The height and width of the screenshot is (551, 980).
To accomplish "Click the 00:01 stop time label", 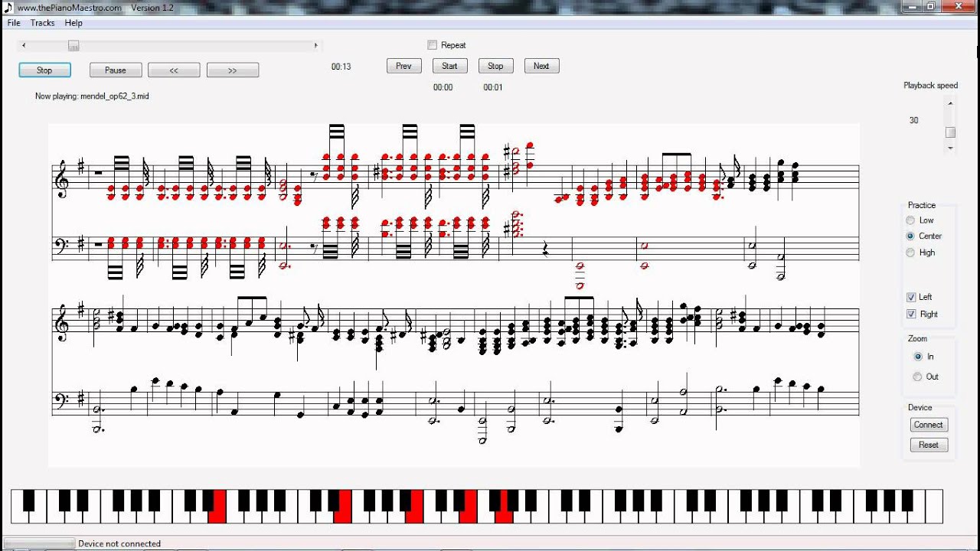I will click(493, 87).
